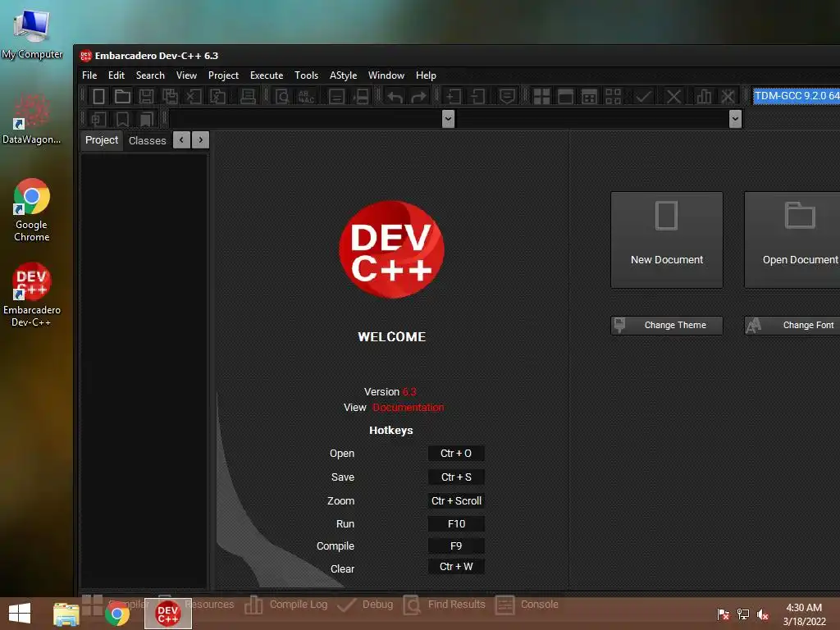The height and width of the screenshot is (630, 840).
Task: Click the Debug checkmark toolbar icon
Action: tap(643, 97)
